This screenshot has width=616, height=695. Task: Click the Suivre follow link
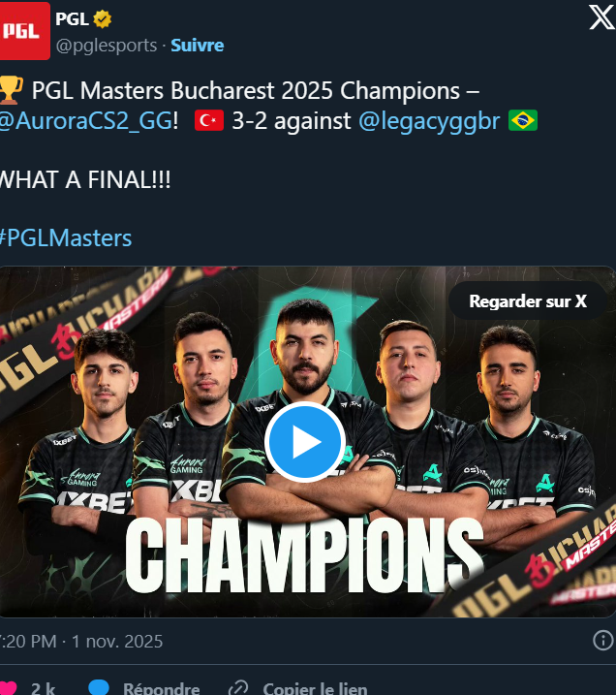click(197, 46)
